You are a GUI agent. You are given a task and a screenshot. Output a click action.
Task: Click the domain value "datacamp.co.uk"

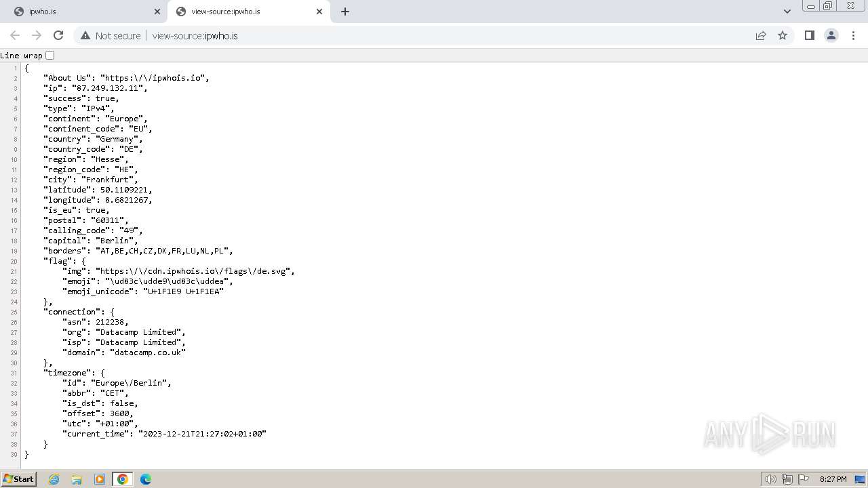coord(147,352)
